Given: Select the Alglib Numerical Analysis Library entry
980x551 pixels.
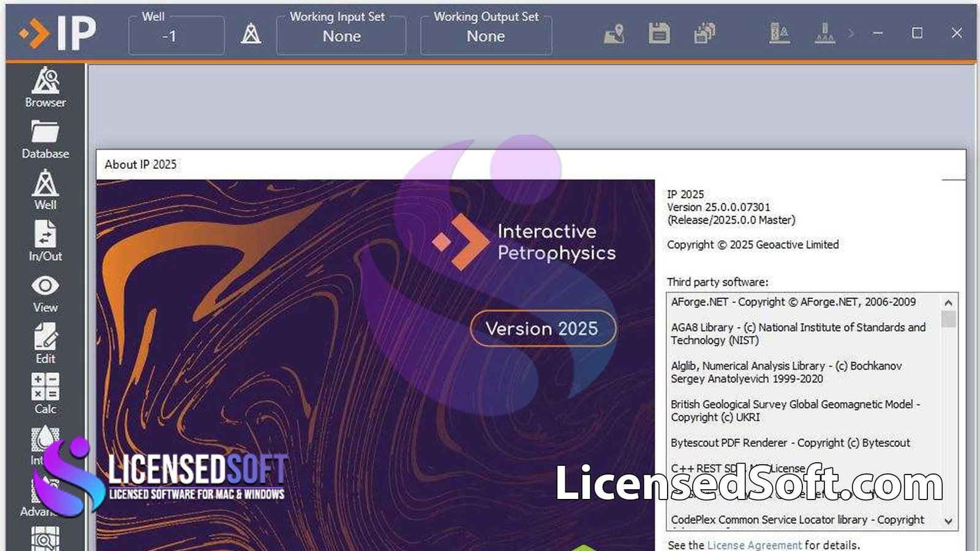Looking at the screenshot, I should [786, 372].
